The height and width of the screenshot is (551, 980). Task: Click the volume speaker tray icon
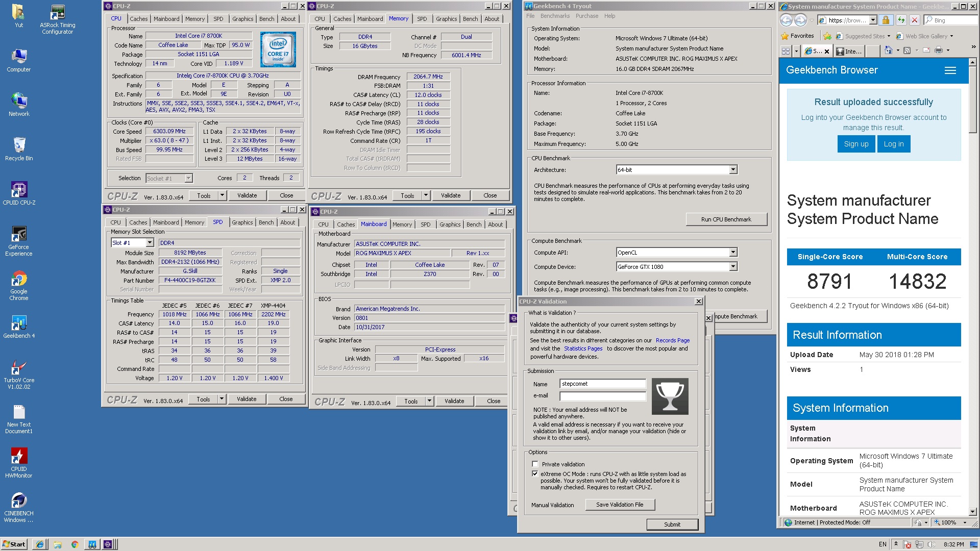(931, 544)
